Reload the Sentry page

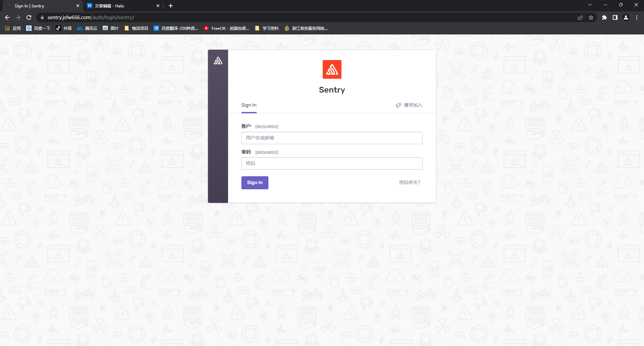coord(29,17)
